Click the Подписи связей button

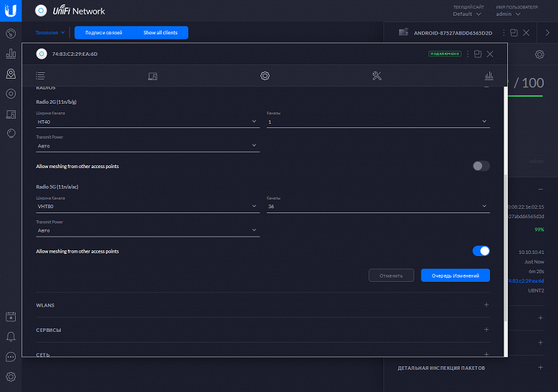104,32
